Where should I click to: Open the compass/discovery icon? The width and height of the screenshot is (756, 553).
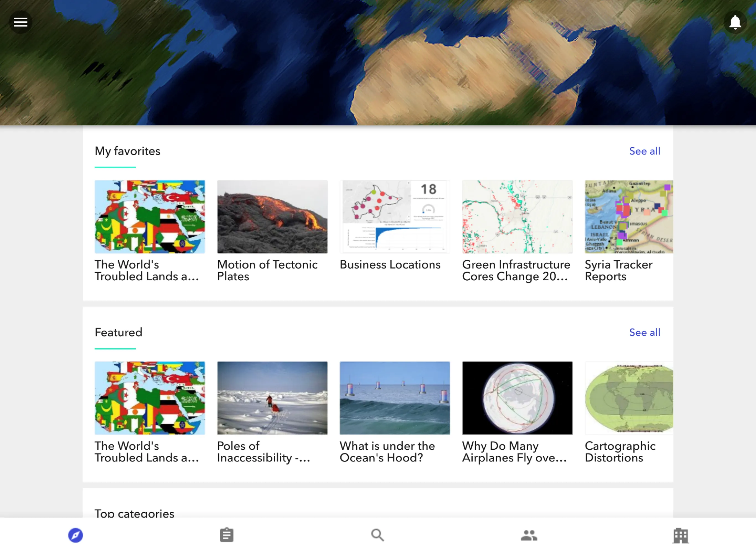tap(75, 535)
